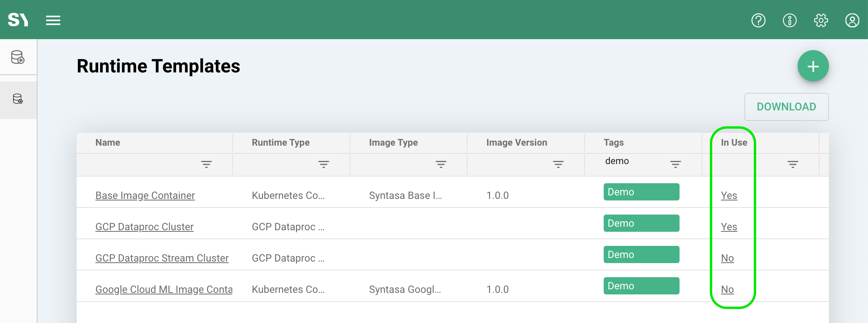This screenshot has width=868, height=323.
Task: Open the help question mark icon
Action: (758, 20)
